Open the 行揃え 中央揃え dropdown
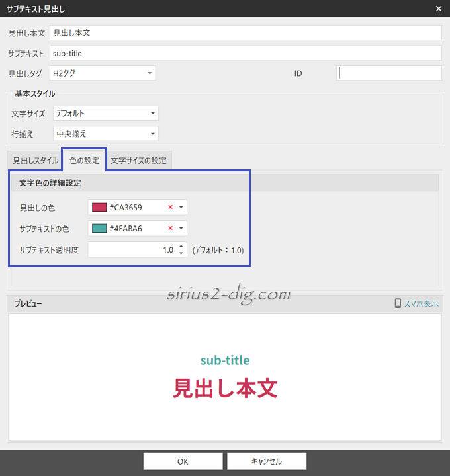 click(153, 134)
